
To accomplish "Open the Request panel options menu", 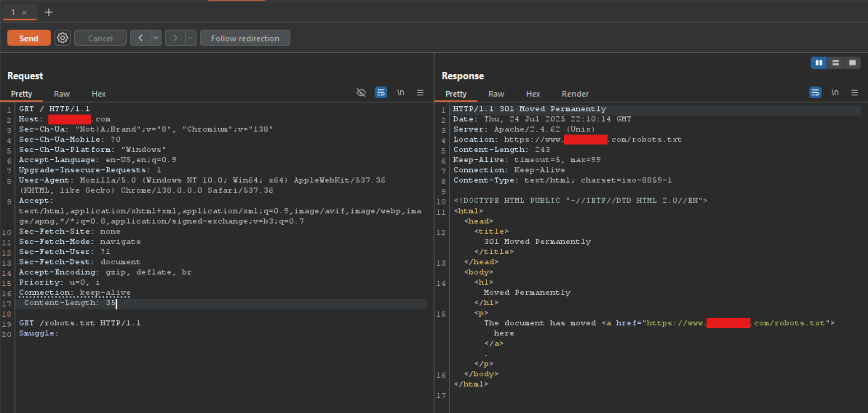I will (x=420, y=93).
